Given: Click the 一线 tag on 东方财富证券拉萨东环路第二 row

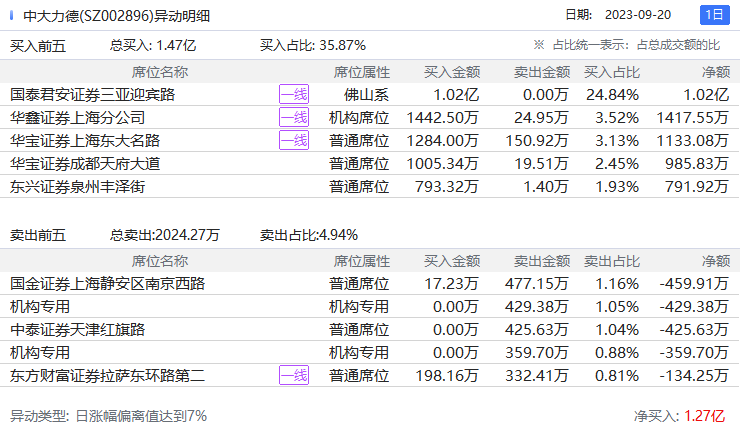Looking at the screenshot, I should [x=294, y=375].
